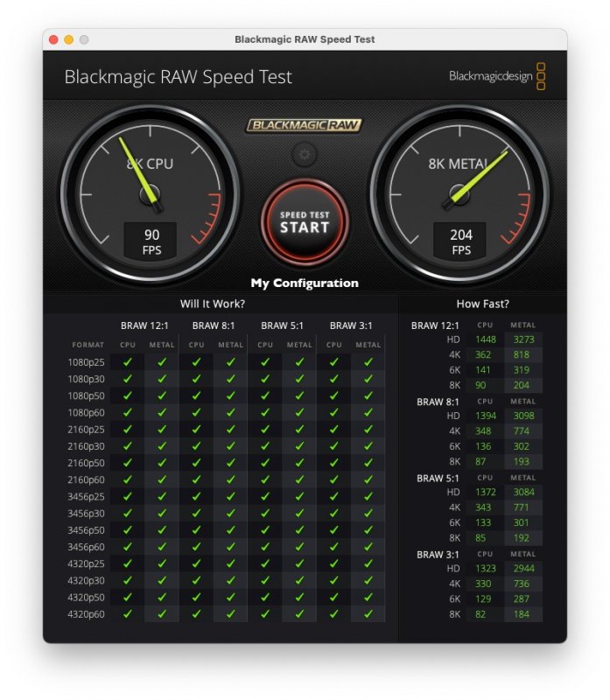Image resolution: width=610 pixels, height=700 pixels.
Task: Click BRAW 8:1 HD CPU value 1394
Action: coord(486,416)
